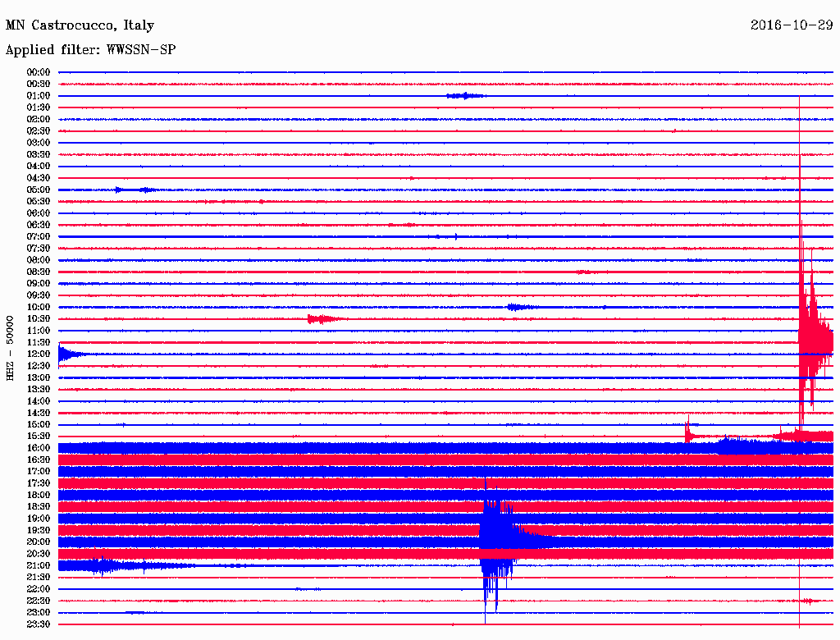Screen dimensions: 840x640
Task: Pick the 02:00 time label
Action: [x=39, y=119]
